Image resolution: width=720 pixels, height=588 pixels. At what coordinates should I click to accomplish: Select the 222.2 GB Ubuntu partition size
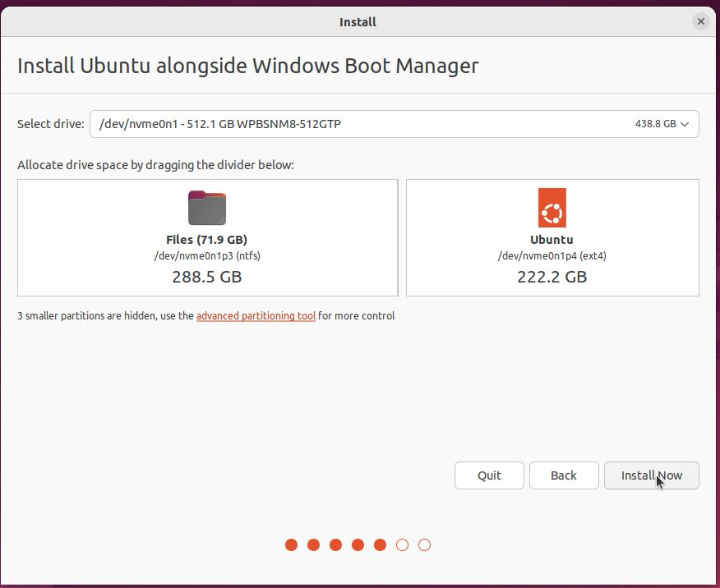point(552,277)
